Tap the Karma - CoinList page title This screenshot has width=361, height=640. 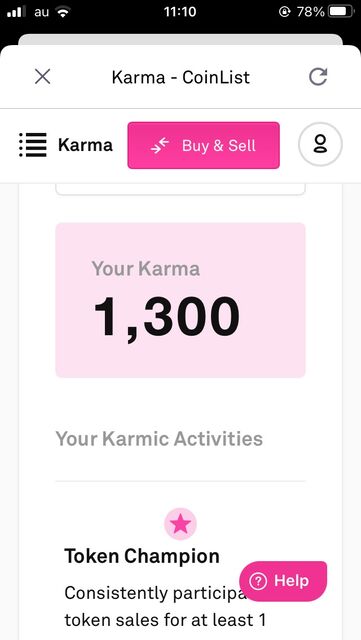pyautogui.click(x=181, y=77)
